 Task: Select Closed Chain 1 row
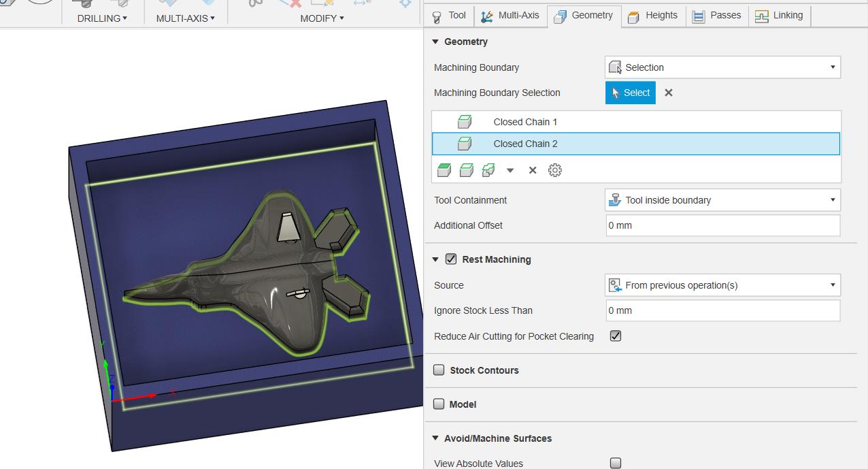click(636, 122)
